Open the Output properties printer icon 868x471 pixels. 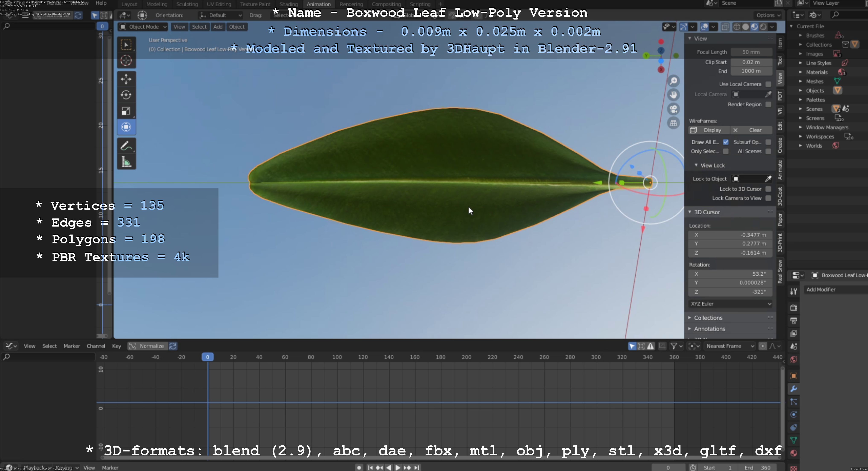pyautogui.click(x=794, y=321)
